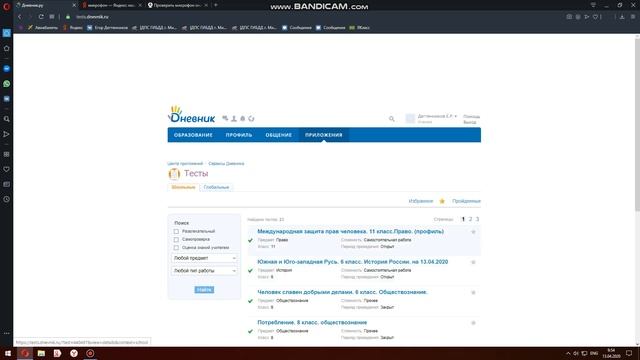Go back using the browser back arrow

point(19,17)
